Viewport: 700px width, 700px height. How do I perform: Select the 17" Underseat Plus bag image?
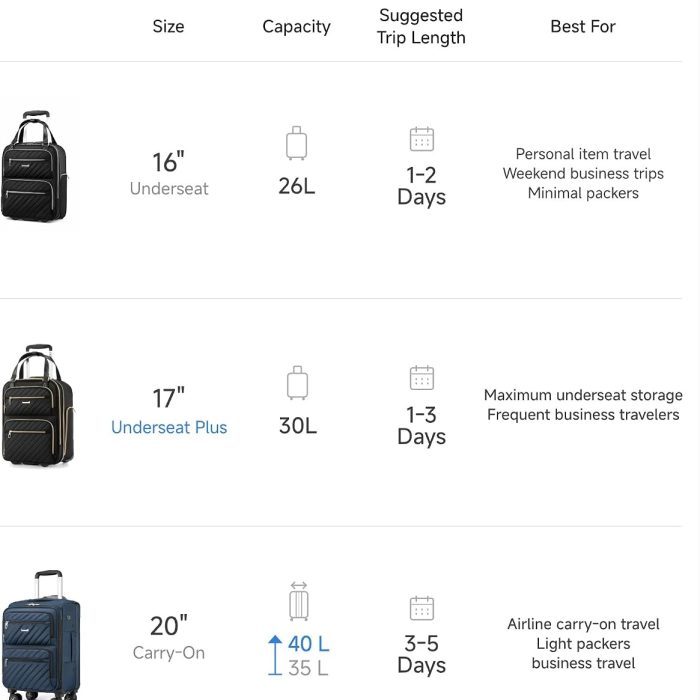pos(38,405)
